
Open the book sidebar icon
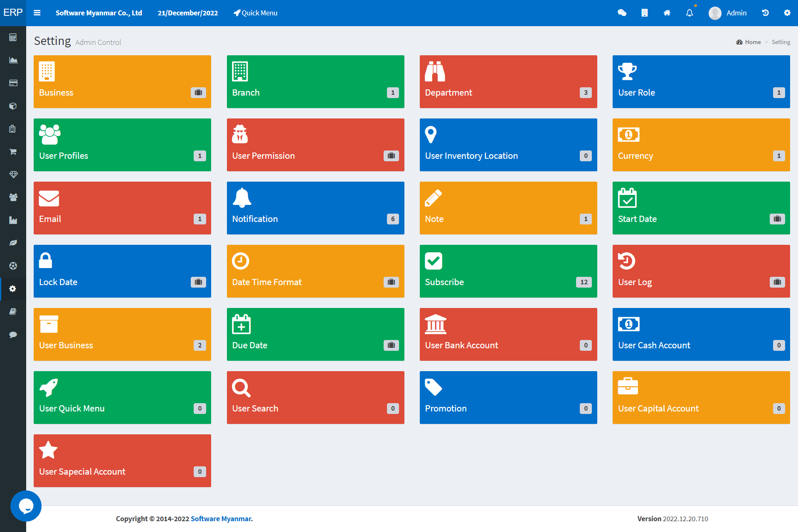13,312
